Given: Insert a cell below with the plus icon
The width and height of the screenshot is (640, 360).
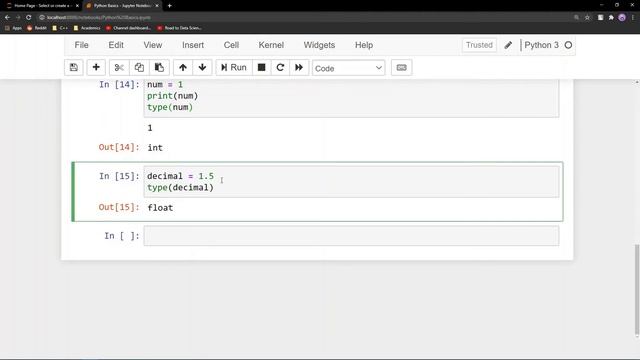Looking at the screenshot, I should tap(96, 68).
